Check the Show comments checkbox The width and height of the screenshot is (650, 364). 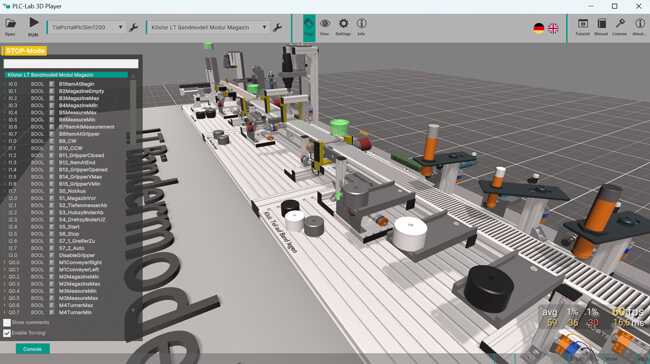pos(7,323)
